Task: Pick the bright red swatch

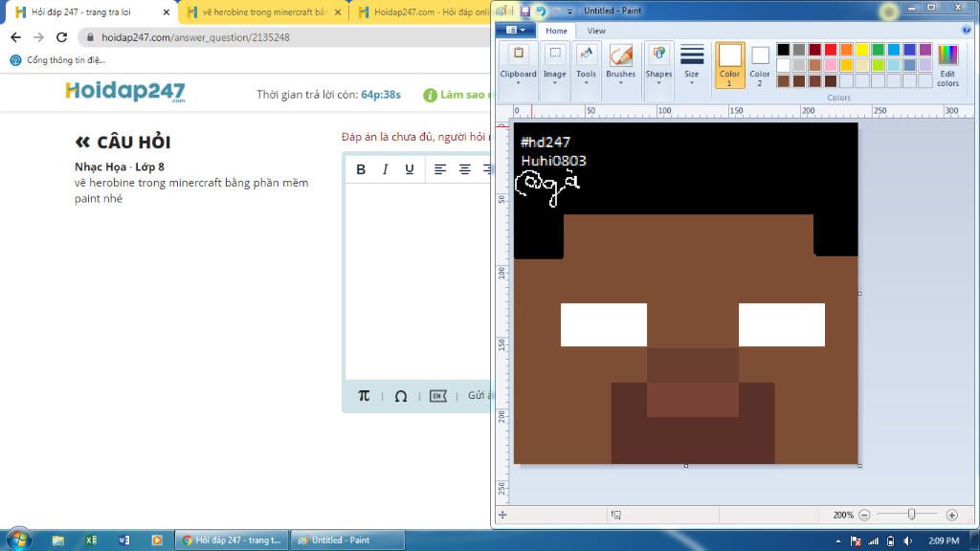Action: pyautogui.click(x=831, y=50)
